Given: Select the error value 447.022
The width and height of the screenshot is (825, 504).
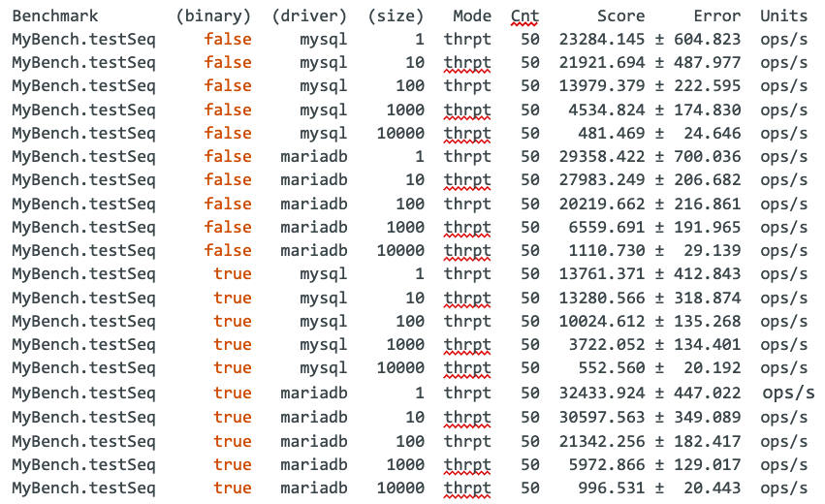Looking at the screenshot, I should tap(707, 393).
